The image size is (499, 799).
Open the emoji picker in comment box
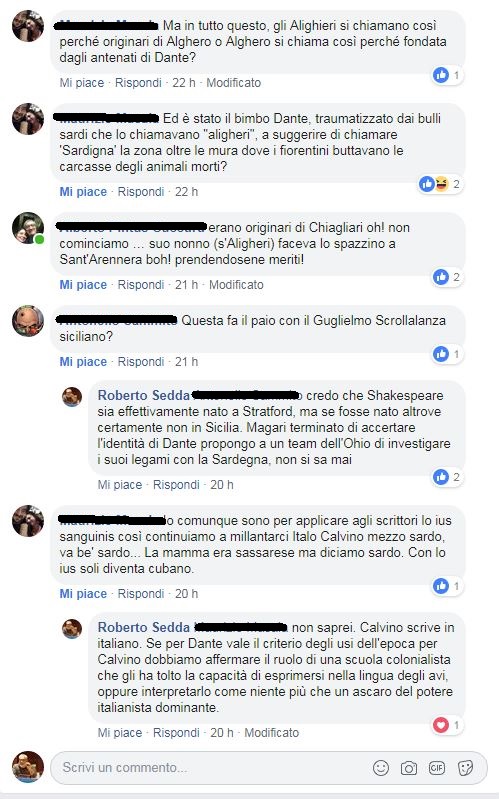click(x=381, y=768)
